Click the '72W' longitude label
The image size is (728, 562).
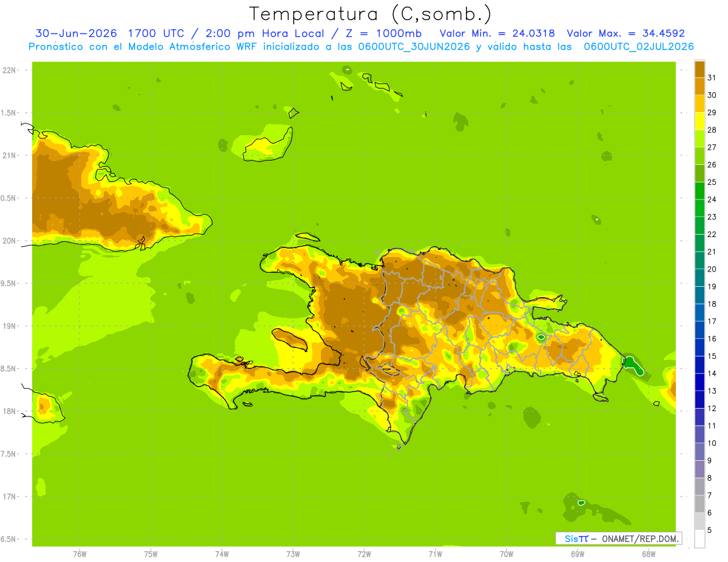(x=365, y=554)
